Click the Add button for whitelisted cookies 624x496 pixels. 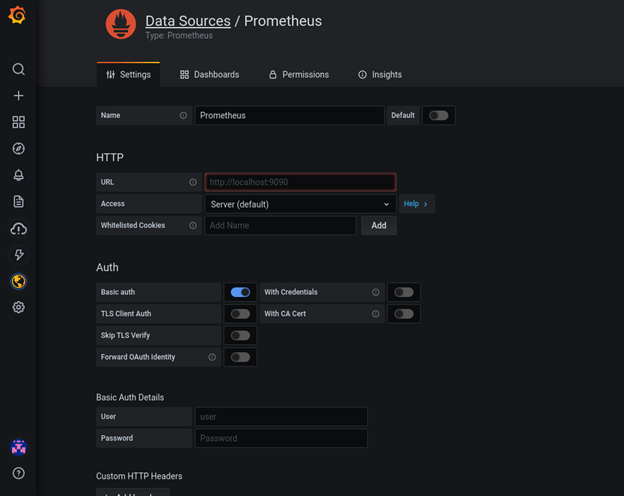coord(379,226)
